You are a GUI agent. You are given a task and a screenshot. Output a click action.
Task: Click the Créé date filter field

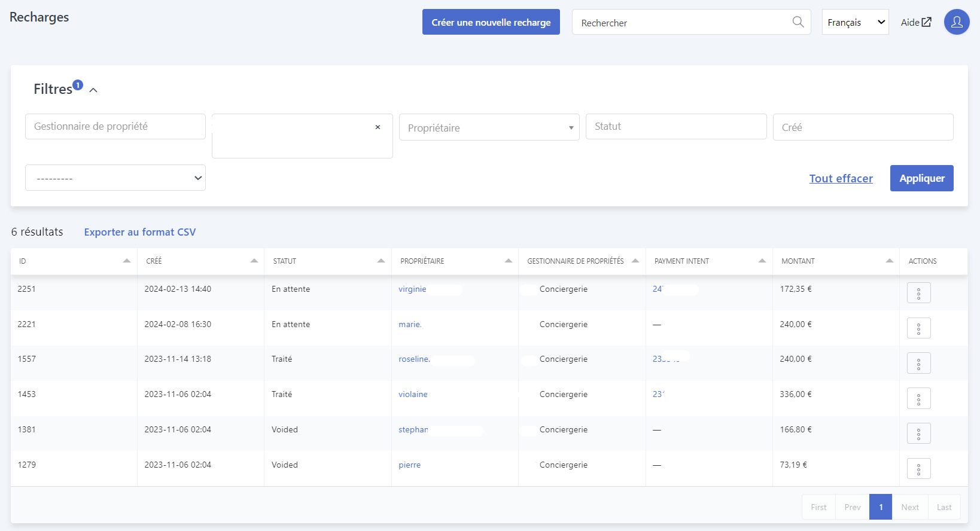[x=863, y=127]
